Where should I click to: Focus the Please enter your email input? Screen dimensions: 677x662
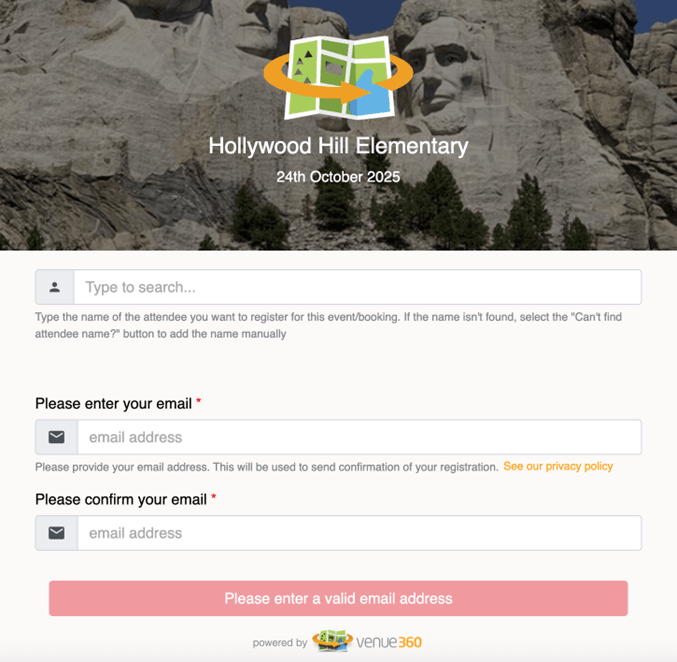click(359, 437)
